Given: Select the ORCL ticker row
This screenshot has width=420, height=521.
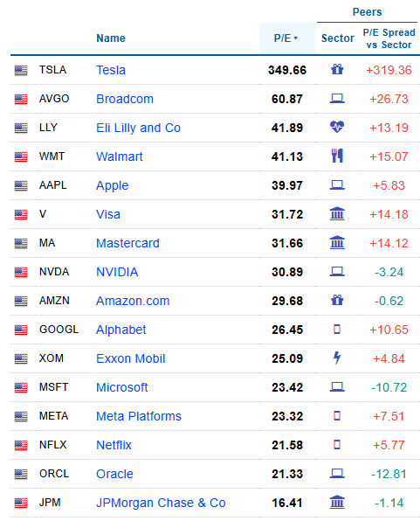Looking at the screenshot, I should tap(215, 474).
